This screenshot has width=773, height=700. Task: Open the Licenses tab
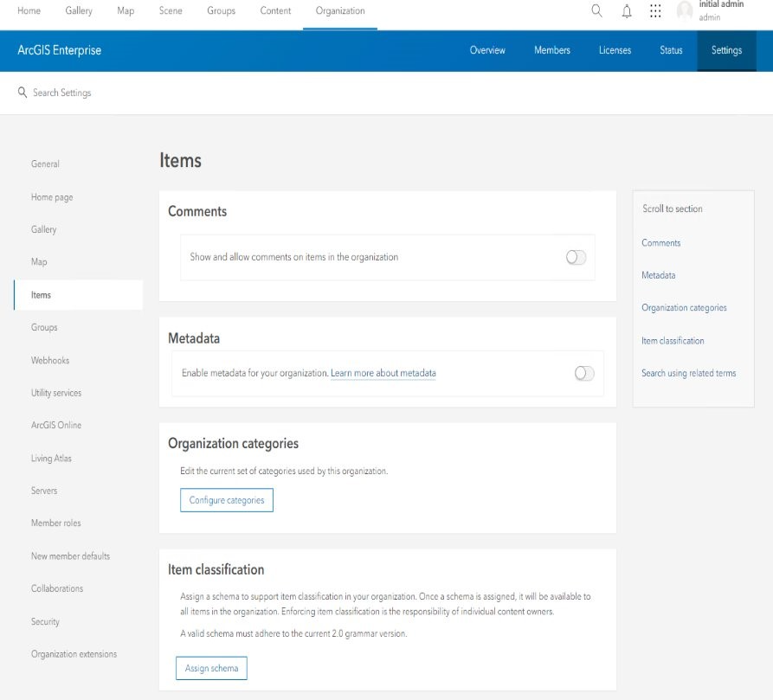pyautogui.click(x=615, y=50)
